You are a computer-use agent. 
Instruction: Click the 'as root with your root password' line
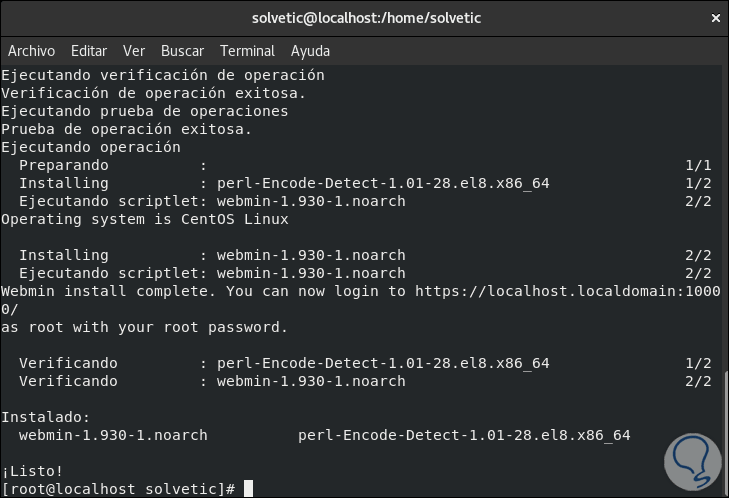[x=144, y=327]
